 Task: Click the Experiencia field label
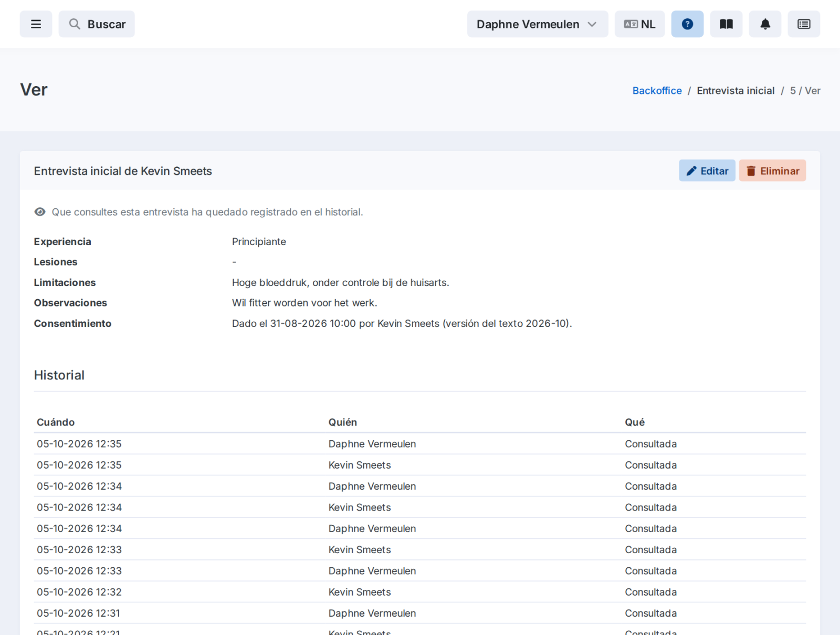(62, 242)
